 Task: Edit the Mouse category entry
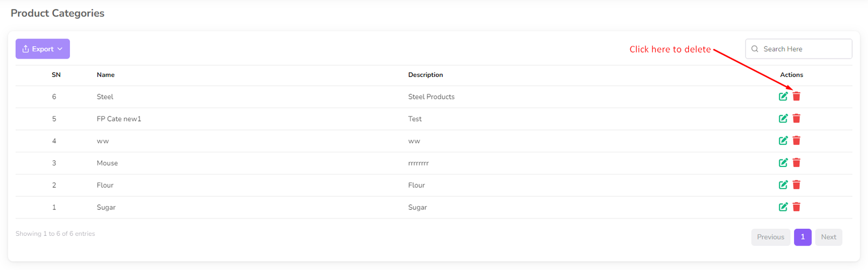pos(783,163)
